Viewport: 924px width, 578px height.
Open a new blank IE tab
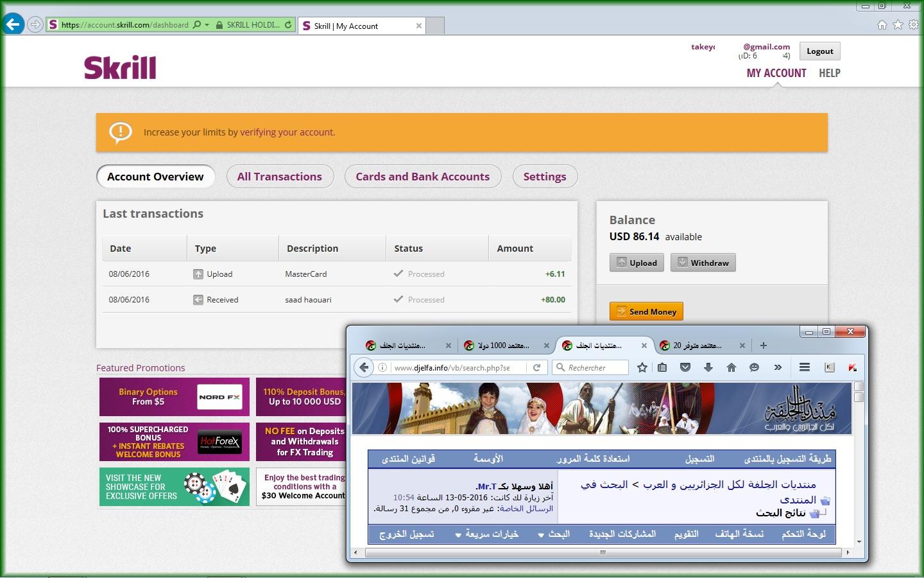tap(435, 26)
